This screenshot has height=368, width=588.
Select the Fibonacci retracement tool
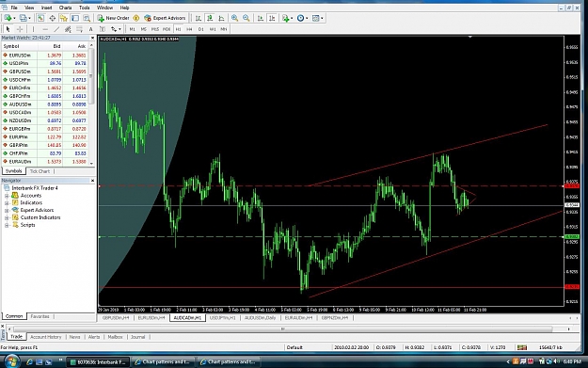click(x=80, y=29)
